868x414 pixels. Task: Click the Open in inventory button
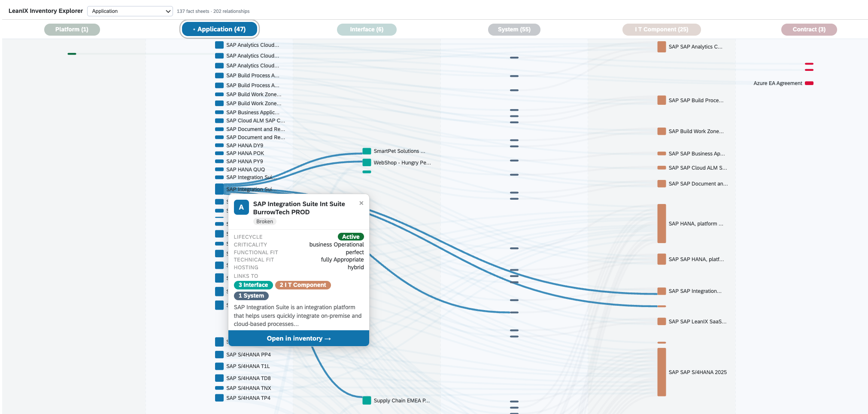pyautogui.click(x=299, y=338)
